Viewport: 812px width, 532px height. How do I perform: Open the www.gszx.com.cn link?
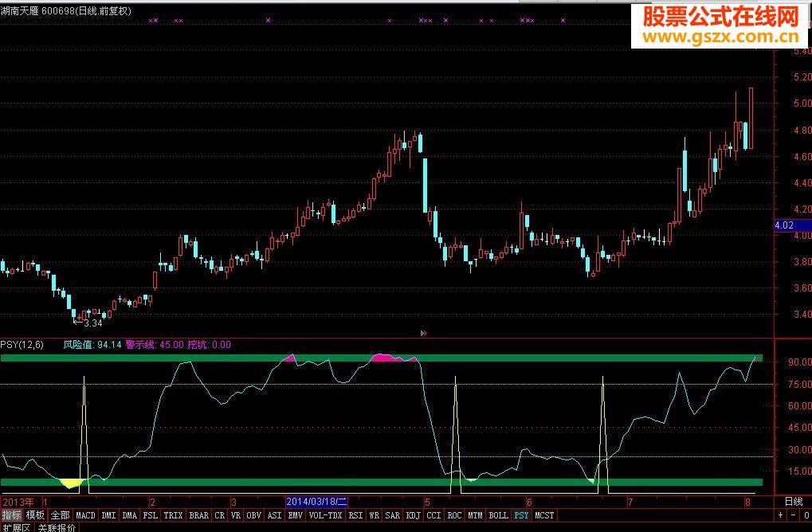pyautogui.click(x=720, y=37)
